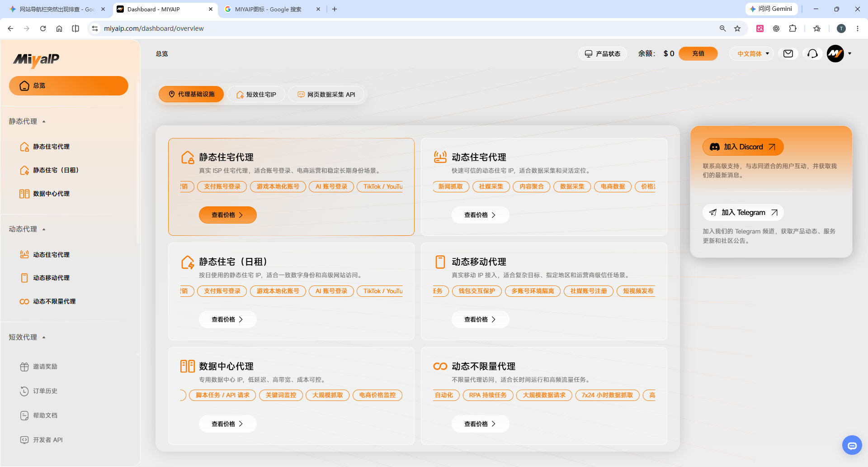Screen dimensions: 868x467
Task: Open 开发者 API in sidebar
Action: [69, 440]
